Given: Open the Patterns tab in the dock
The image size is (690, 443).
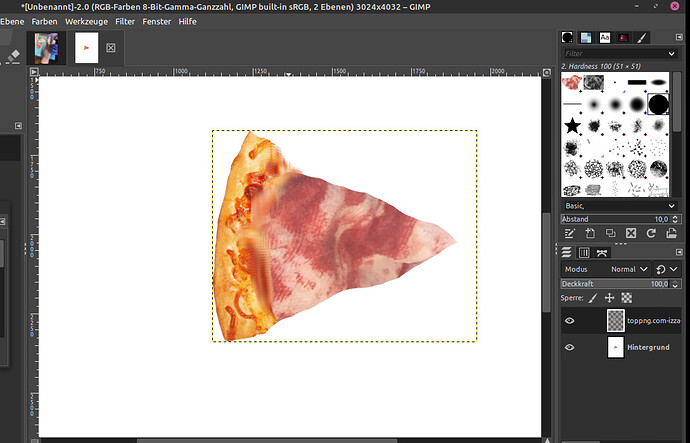Looking at the screenshot, I should [x=586, y=38].
